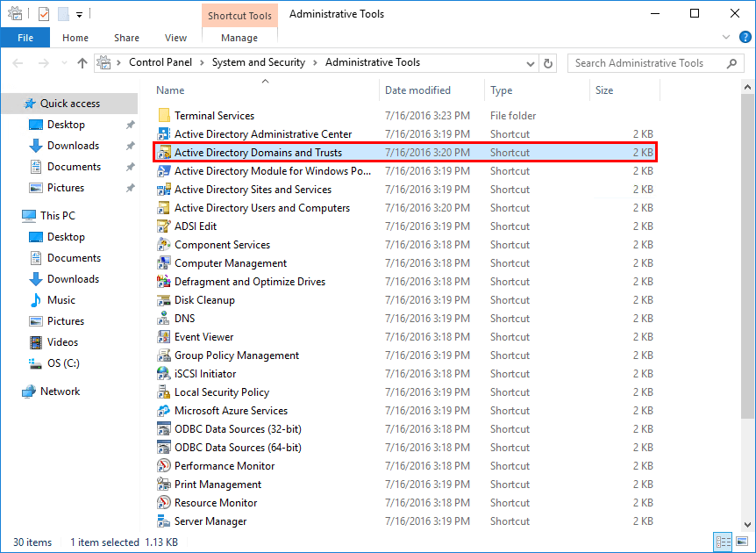This screenshot has width=756, height=553.
Task: Click the Component Services icon
Action: pos(164,245)
